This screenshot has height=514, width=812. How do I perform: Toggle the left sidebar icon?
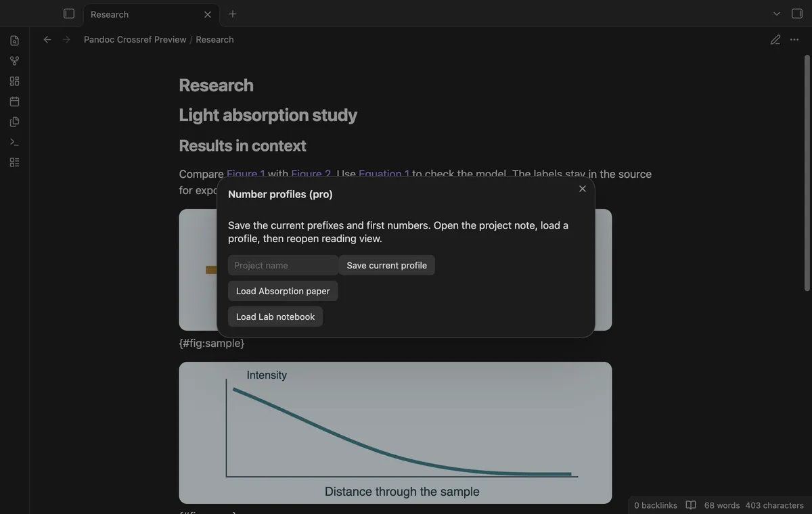click(x=68, y=14)
